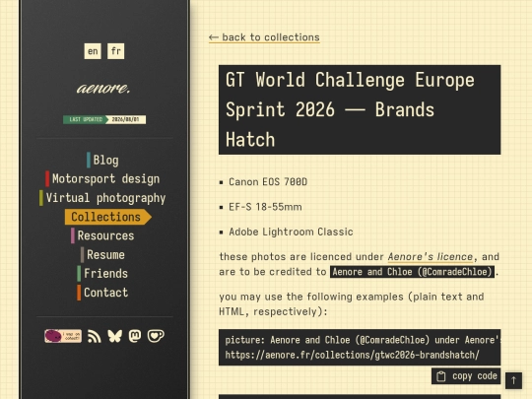Viewport: 532px width, 399px height.
Task: Open the Resume page
Action: [x=102, y=254]
